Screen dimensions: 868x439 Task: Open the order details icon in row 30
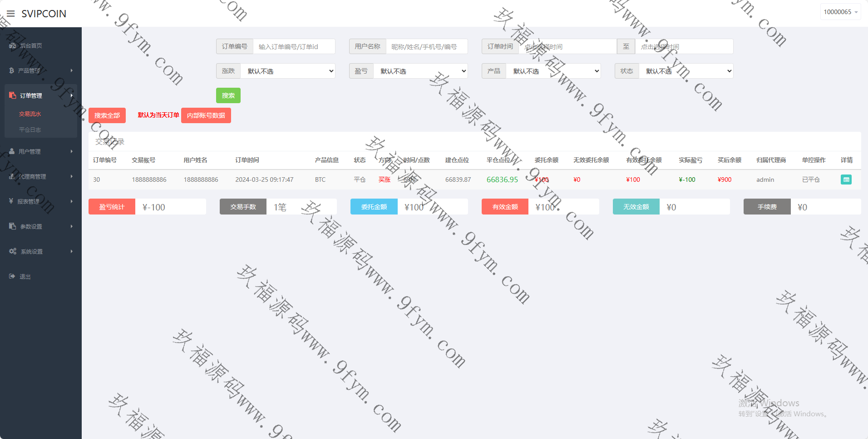846,180
